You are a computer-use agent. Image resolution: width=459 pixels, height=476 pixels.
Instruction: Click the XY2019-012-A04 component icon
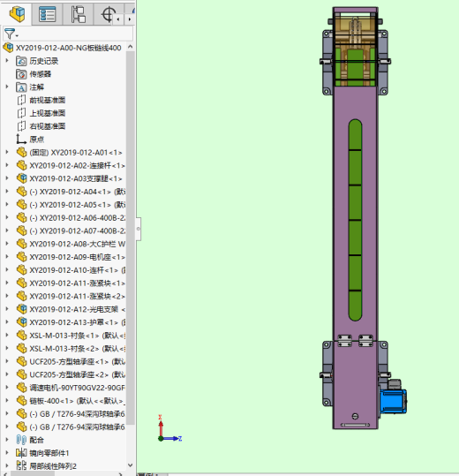pyautogui.click(x=21, y=192)
